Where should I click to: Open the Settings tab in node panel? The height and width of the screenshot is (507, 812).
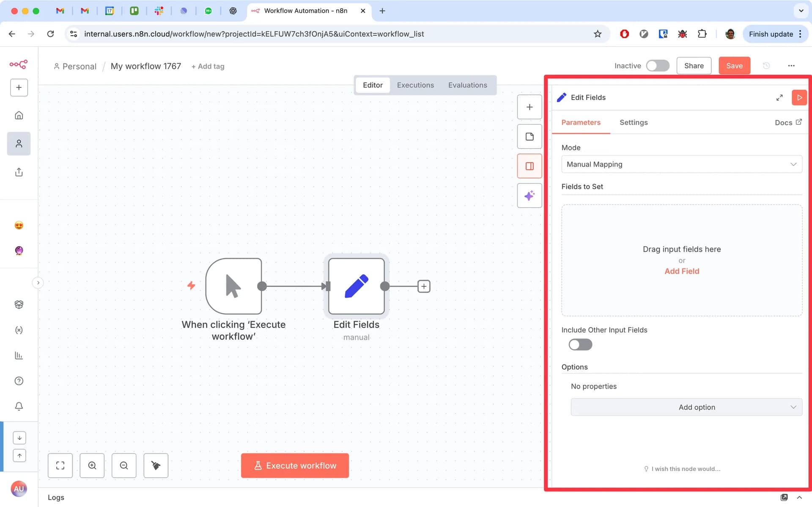point(633,122)
